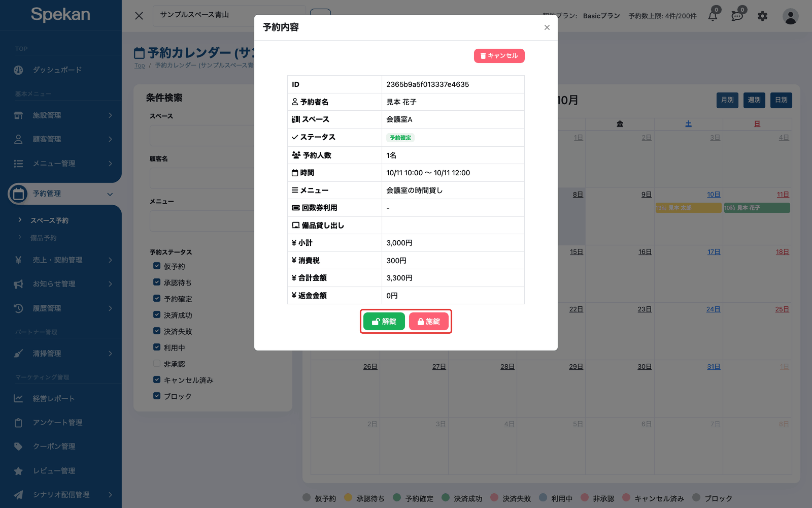Image resolution: width=812 pixels, height=508 pixels.
Task: Click the アンケート管理 clipboard icon
Action: click(x=18, y=423)
